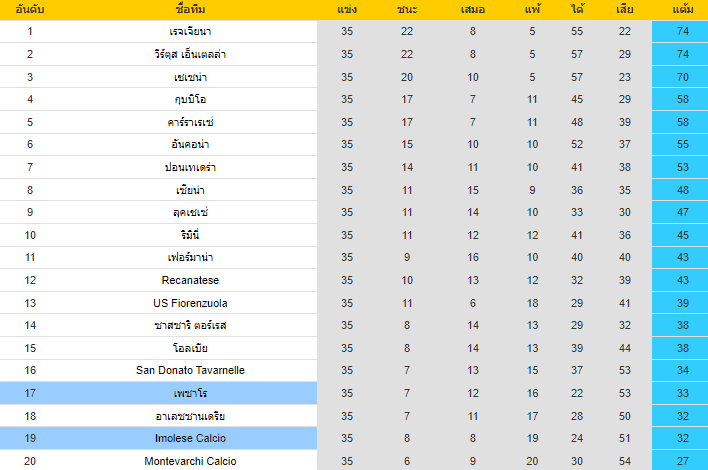Click the เสีย goals against column header
Screen dimensions: 708x470
tap(624, 10)
